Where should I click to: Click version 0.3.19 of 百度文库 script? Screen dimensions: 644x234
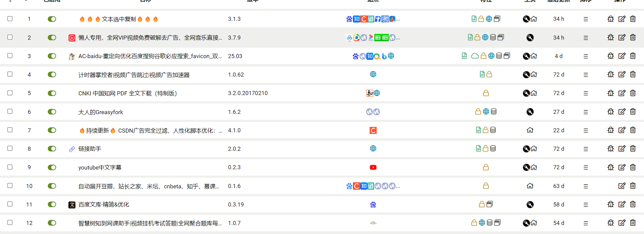pos(236,204)
